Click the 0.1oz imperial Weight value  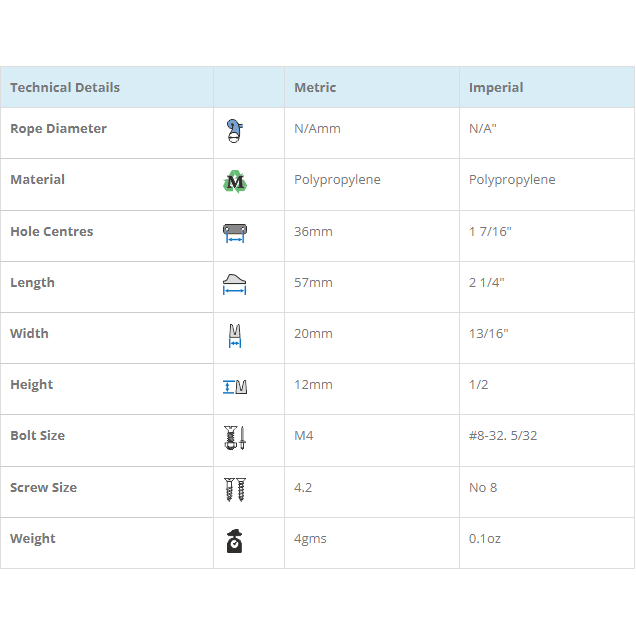coord(485,538)
